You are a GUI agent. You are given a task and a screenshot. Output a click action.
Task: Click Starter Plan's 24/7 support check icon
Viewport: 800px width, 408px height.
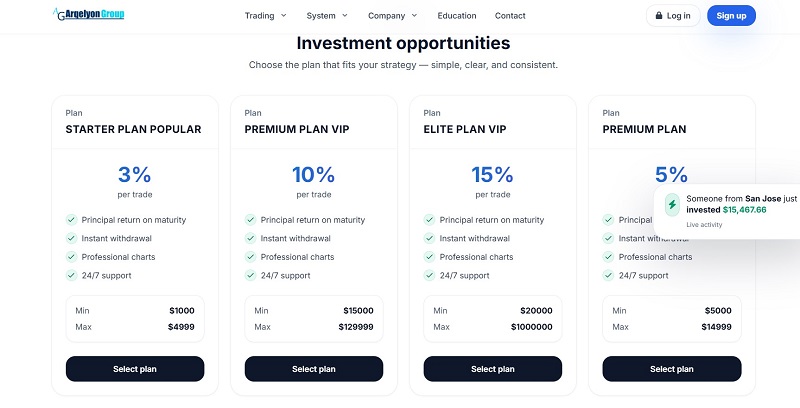(x=71, y=275)
